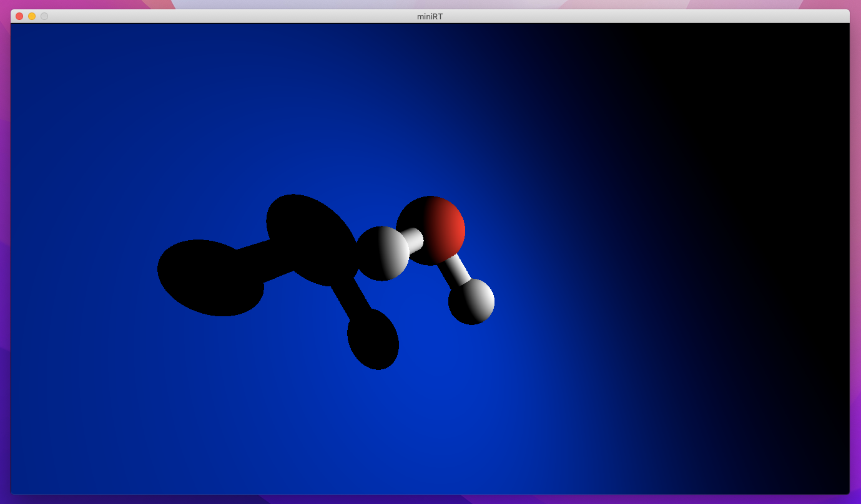Click the miniRT window title text
Screen dimensions: 861x504
pos(430,16)
